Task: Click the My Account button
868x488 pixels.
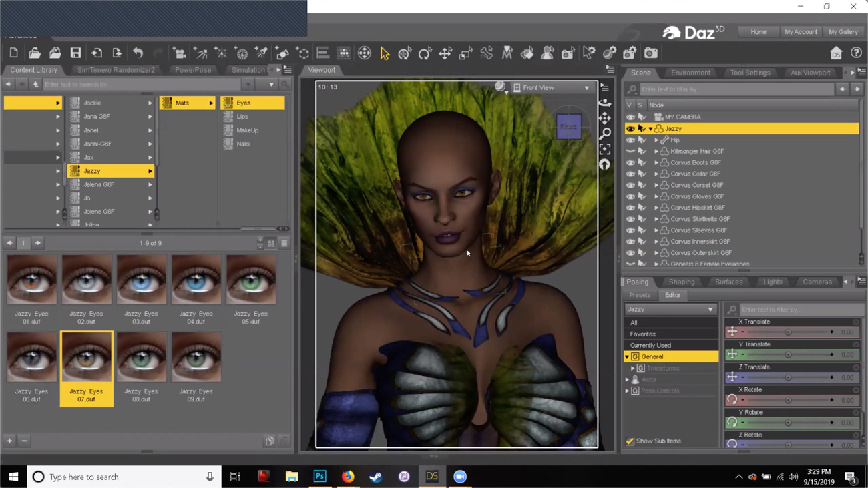Action: point(801,32)
